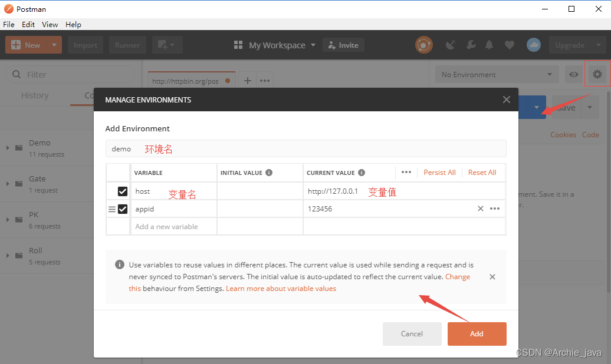Open the Edit menu
This screenshot has height=364, width=611.
tap(28, 25)
